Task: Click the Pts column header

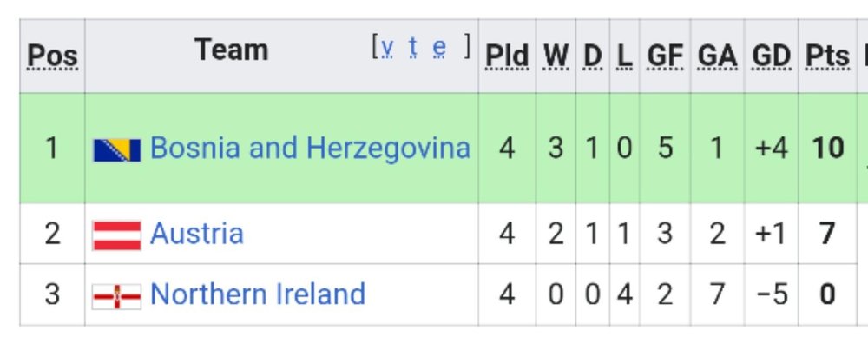Action: pyautogui.click(x=827, y=56)
